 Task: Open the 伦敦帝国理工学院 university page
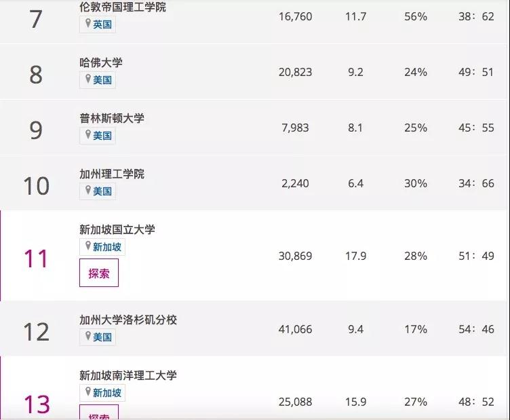(x=122, y=7)
